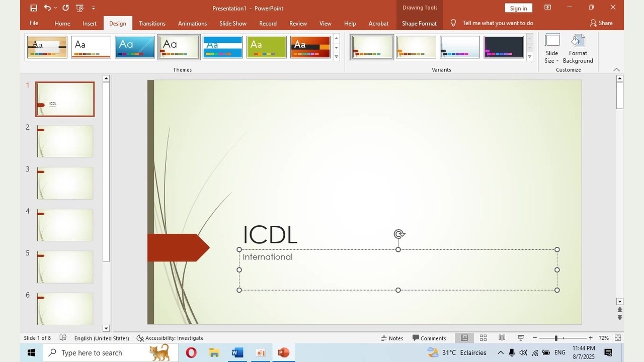This screenshot has width=644, height=362.
Task: Apply the solid green theme
Action: pyautogui.click(x=267, y=47)
